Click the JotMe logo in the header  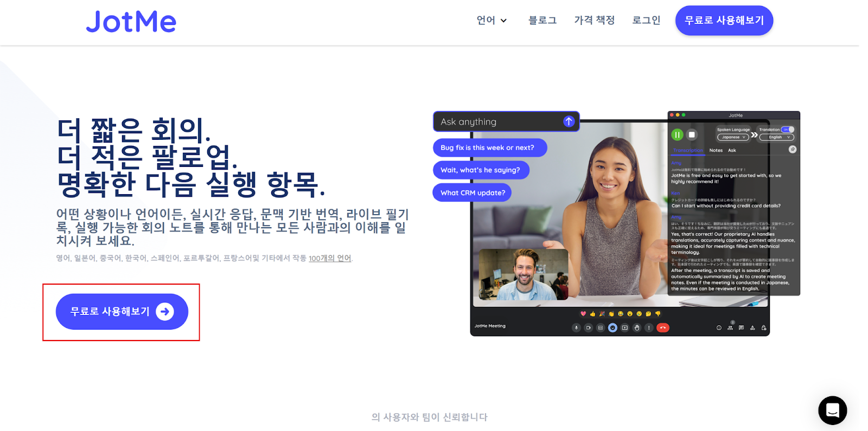coord(131,22)
